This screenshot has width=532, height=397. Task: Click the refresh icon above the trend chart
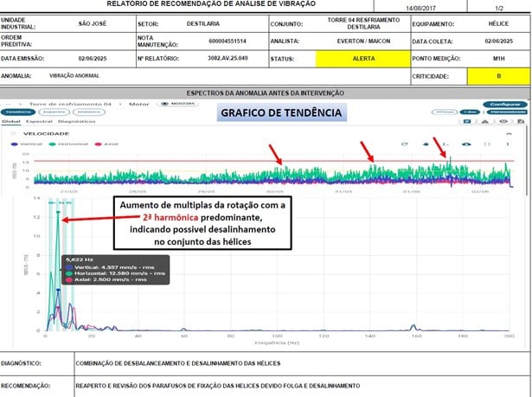405,144
